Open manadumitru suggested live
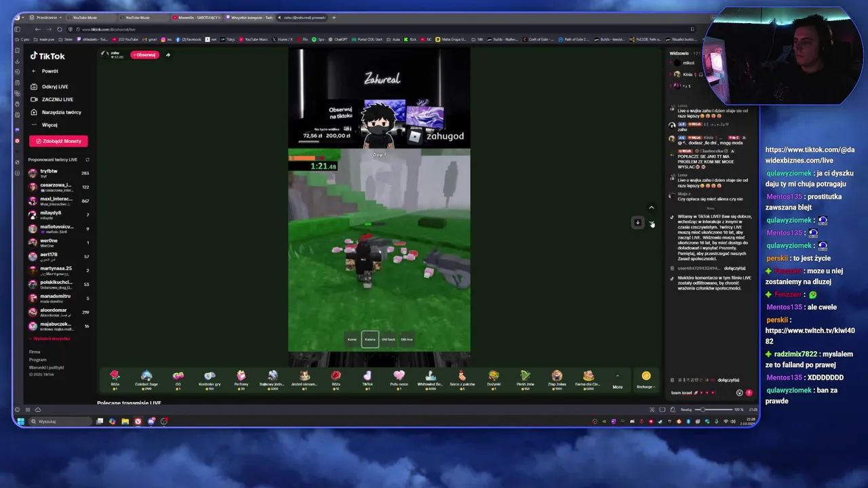Image resolution: width=868 pixels, height=488 pixels. click(58, 298)
